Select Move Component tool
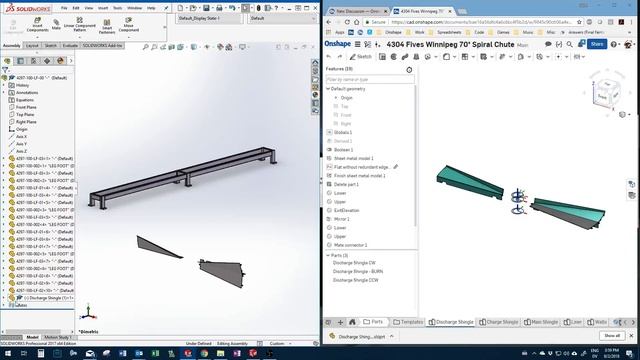The width and height of the screenshot is (640, 360). pyautogui.click(x=129, y=24)
